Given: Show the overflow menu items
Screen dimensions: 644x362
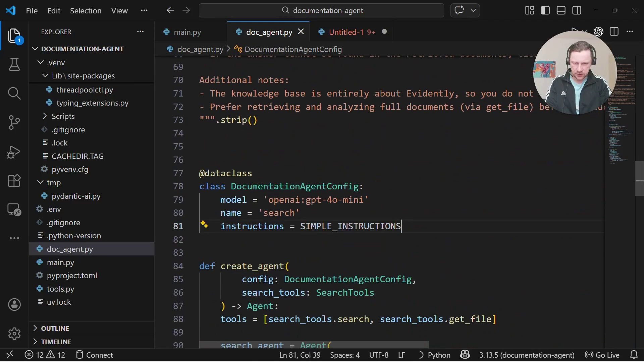Looking at the screenshot, I should 144,10.
